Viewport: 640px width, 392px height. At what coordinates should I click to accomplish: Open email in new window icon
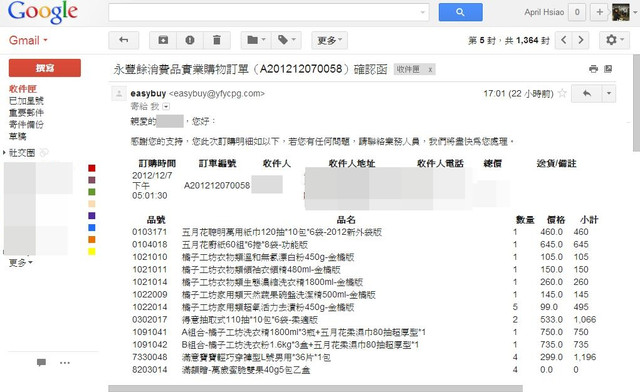click(608, 69)
